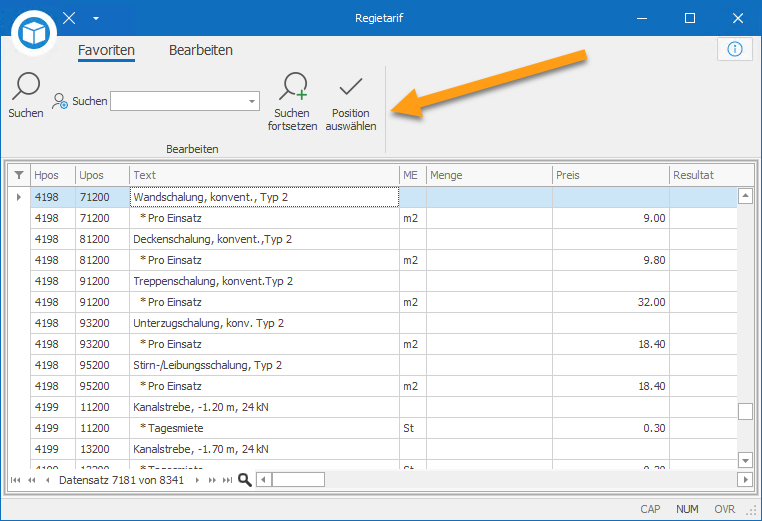Click the filter funnel icon in grid header
Screen dimensions: 762x521
(19, 175)
